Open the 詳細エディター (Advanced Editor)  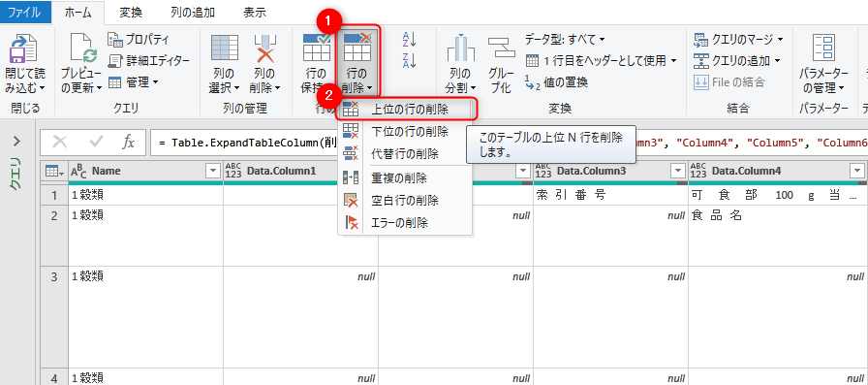tap(149, 61)
